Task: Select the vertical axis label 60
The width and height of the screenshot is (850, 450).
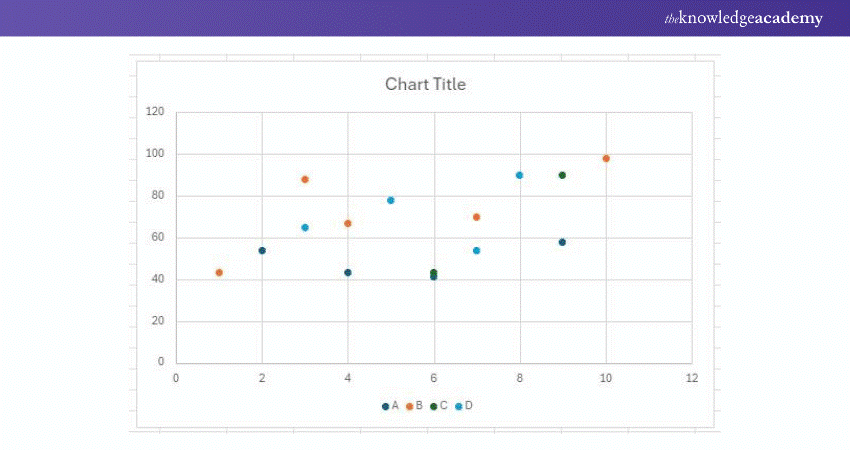Action: [158, 237]
